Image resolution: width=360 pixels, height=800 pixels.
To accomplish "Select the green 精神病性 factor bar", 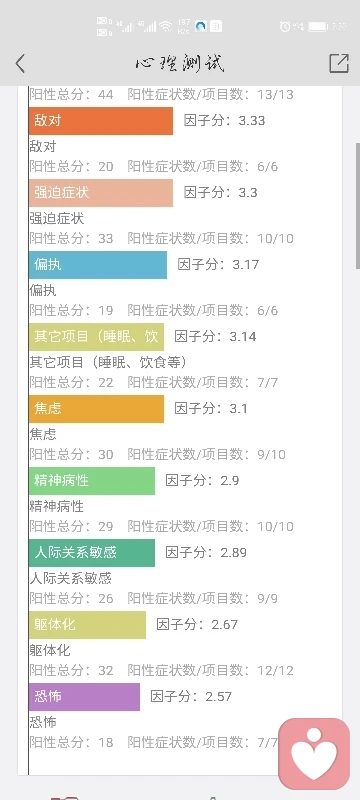I will click(x=92, y=481).
